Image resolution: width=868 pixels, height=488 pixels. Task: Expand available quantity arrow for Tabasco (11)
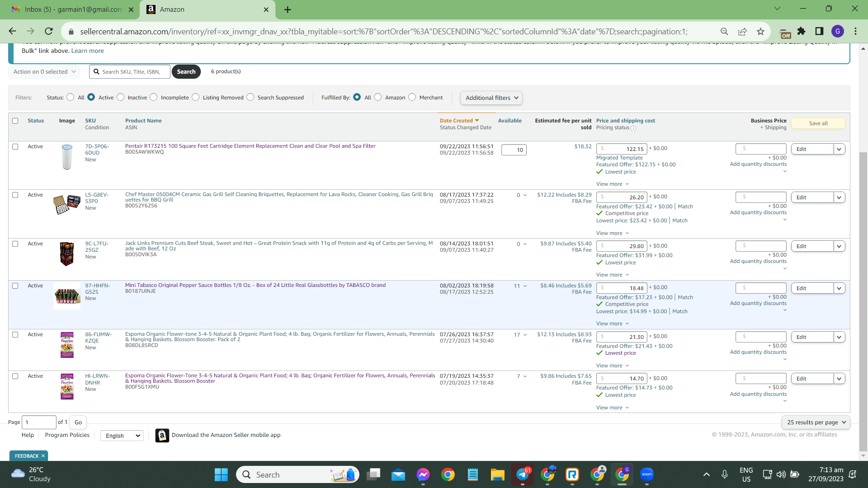tap(525, 286)
